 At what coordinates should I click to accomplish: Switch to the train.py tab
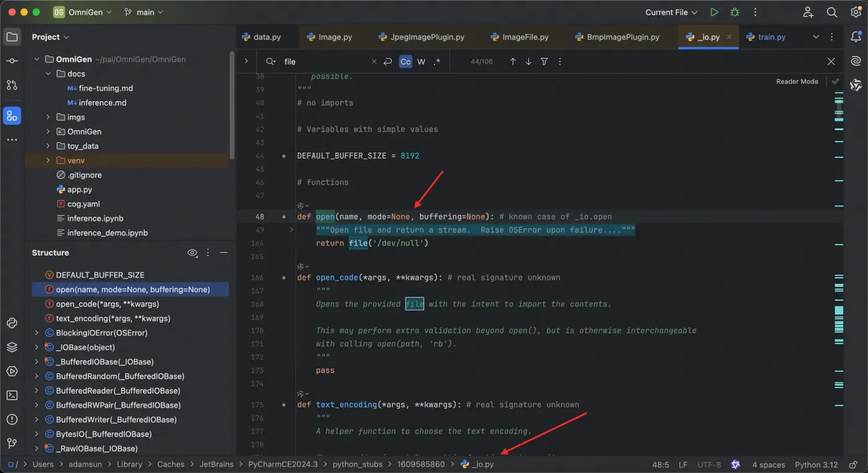[x=766, y=37]
